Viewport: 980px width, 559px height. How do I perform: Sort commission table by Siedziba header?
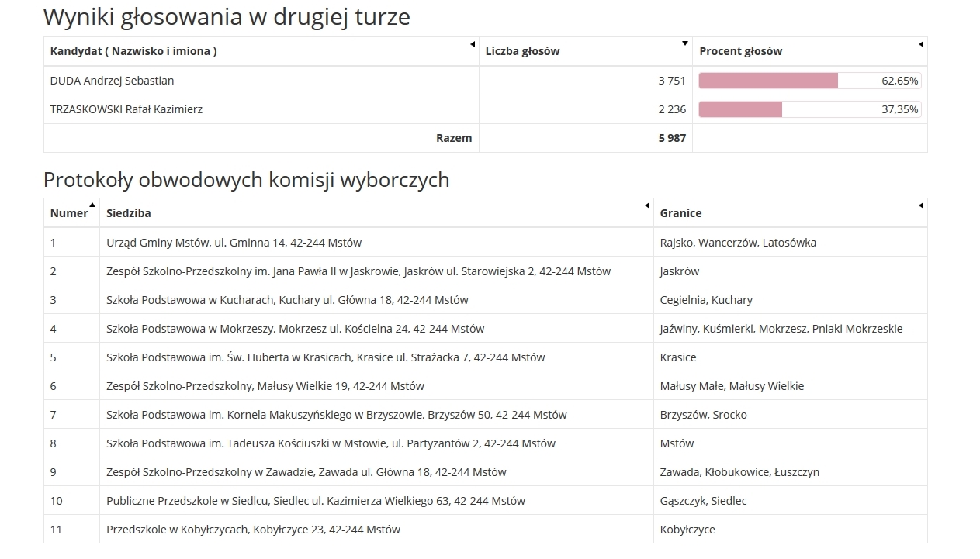[376, 213]
